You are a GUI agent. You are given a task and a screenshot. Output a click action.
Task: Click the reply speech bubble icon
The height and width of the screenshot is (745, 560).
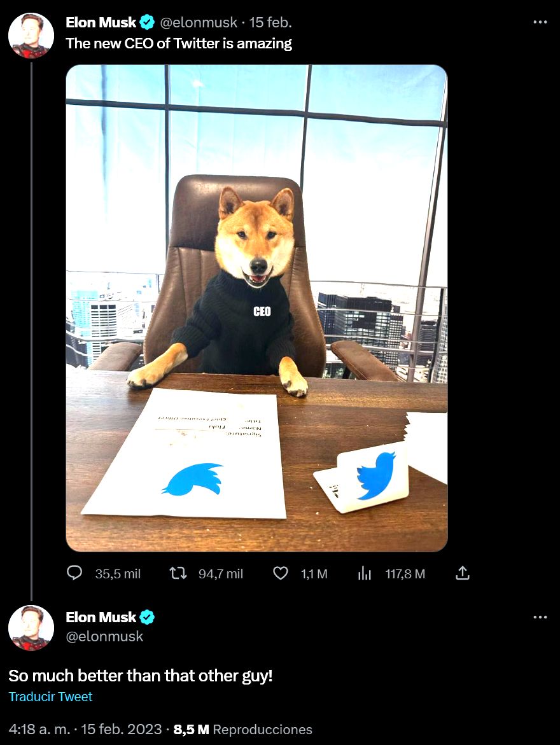74,573
